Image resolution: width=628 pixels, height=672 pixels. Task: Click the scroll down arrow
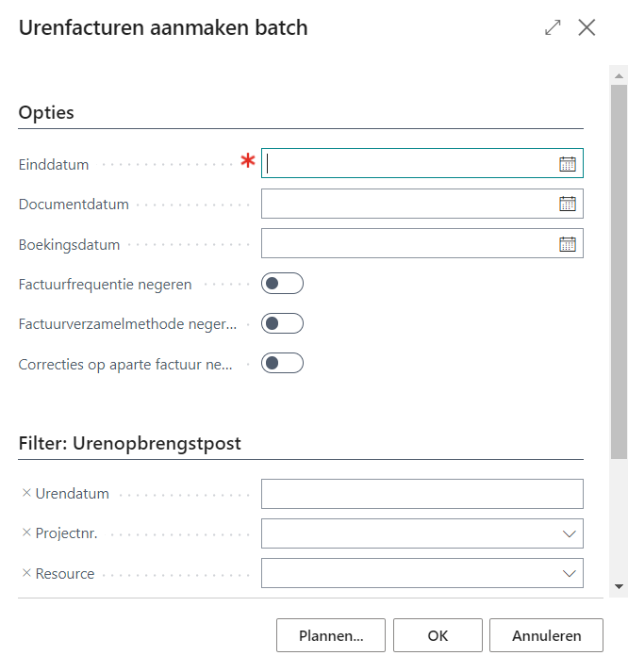619,586
